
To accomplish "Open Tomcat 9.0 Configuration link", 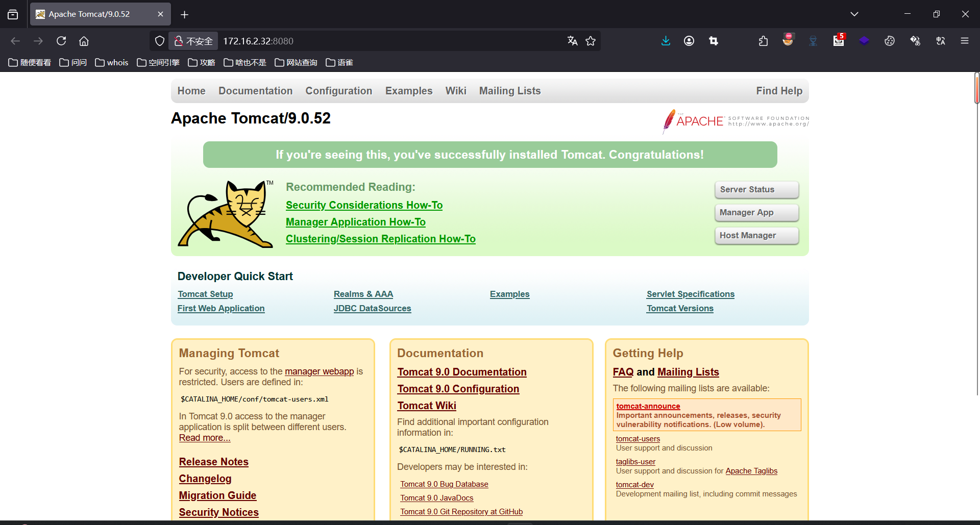I will (458, 389).
